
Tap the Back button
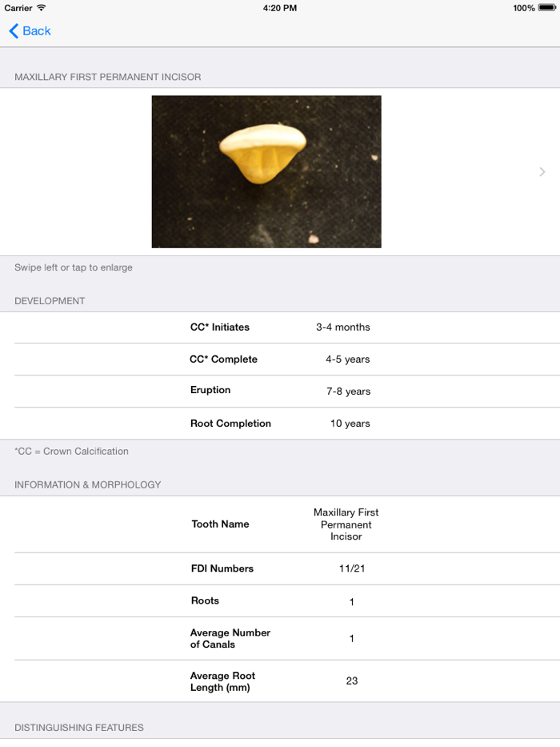(x=30, y=31)
